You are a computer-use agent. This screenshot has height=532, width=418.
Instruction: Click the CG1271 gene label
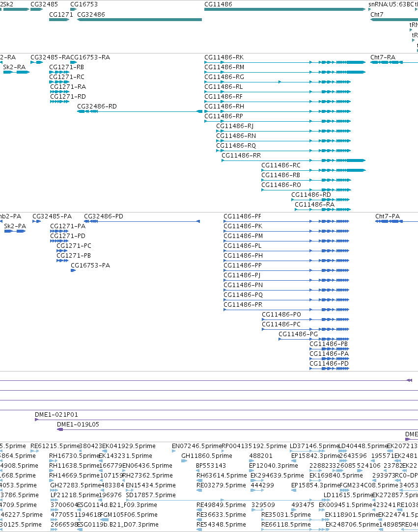point(61,15)
